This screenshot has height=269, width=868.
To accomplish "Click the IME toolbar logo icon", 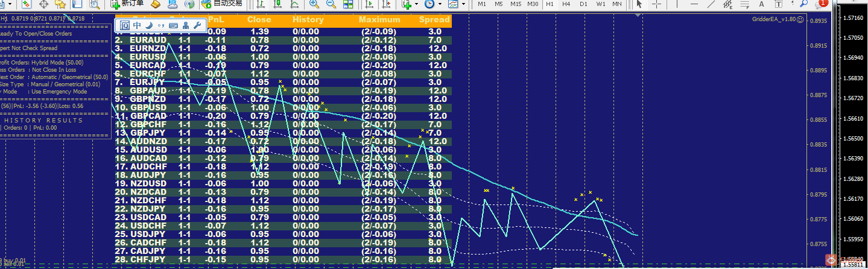I will (125, 25).
